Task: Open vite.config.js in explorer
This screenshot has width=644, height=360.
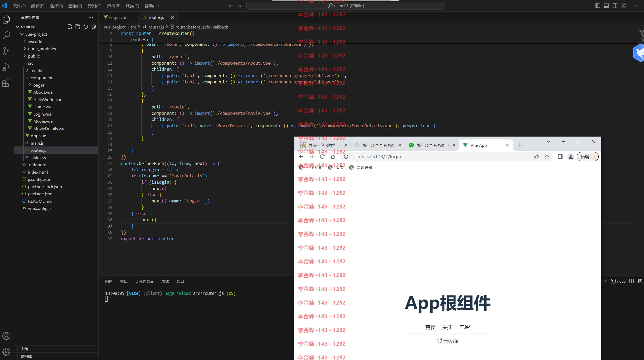Action: click(40, 208)
